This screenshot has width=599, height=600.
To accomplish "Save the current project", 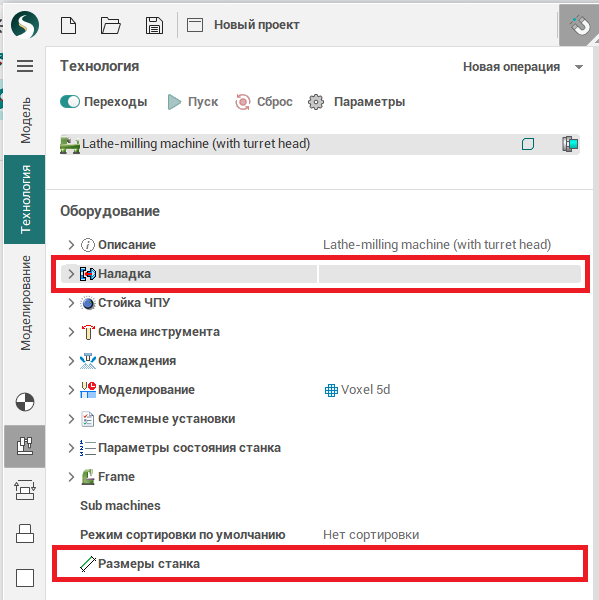I will pos(154,25).
